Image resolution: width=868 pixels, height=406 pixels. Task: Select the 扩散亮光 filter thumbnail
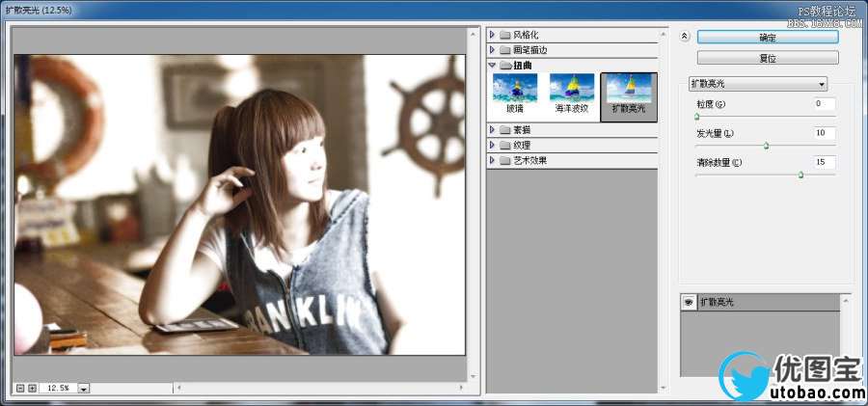click(x=628, y=96)
